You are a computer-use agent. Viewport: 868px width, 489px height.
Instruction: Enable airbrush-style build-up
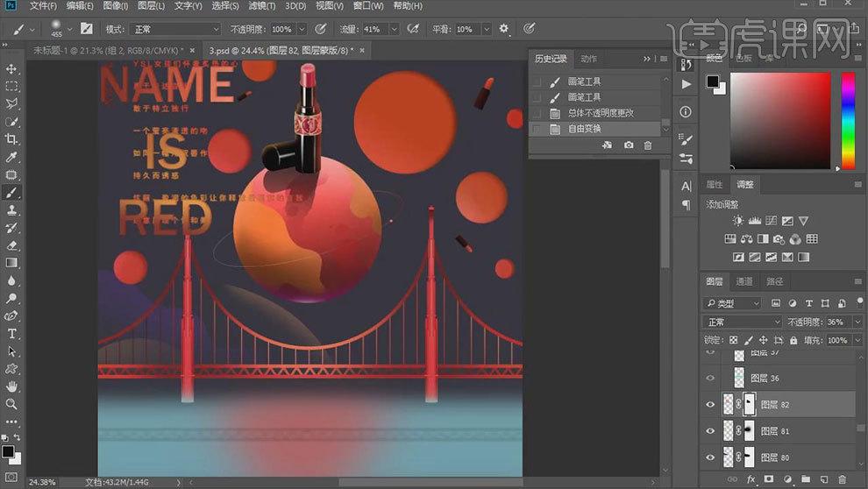pyautogui.click(x=413, y=29)
